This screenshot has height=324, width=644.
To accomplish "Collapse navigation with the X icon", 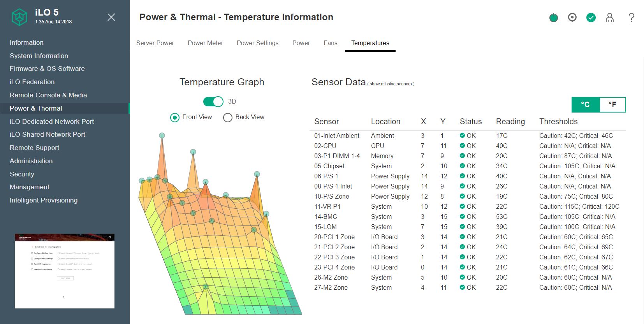I will click(111, 17).
